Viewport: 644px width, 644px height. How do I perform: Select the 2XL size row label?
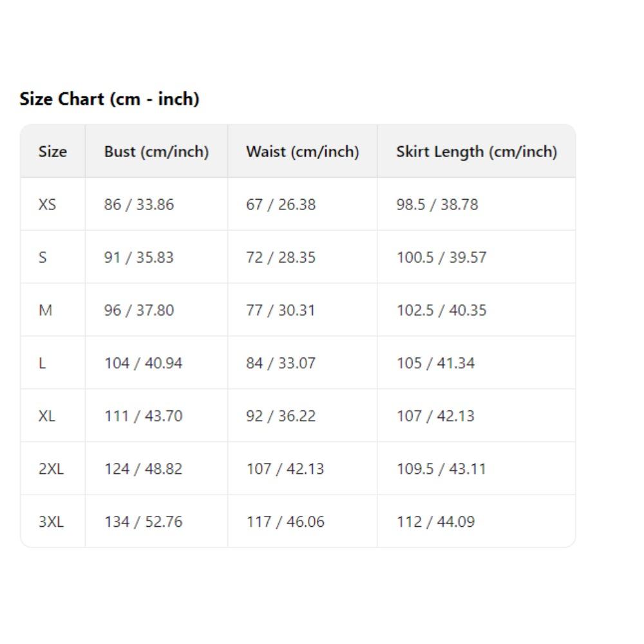point(51,469)
